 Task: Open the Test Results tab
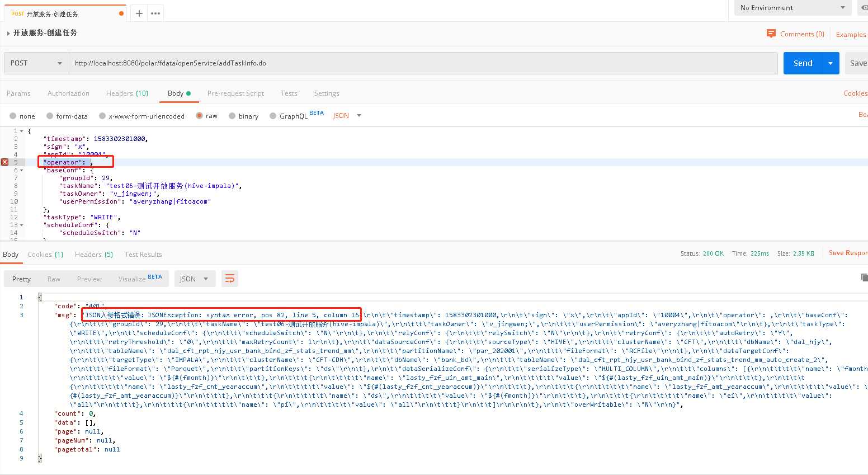click(x=143, y=255)
